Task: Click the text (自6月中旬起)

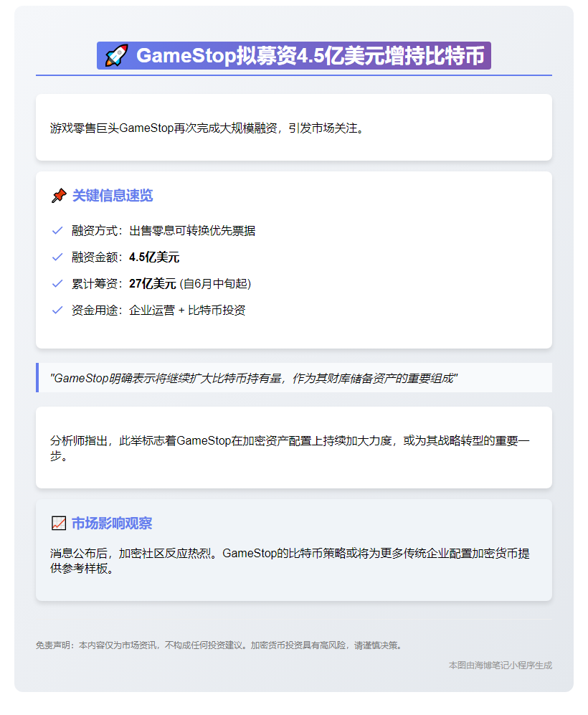Action: click(215, 283)
